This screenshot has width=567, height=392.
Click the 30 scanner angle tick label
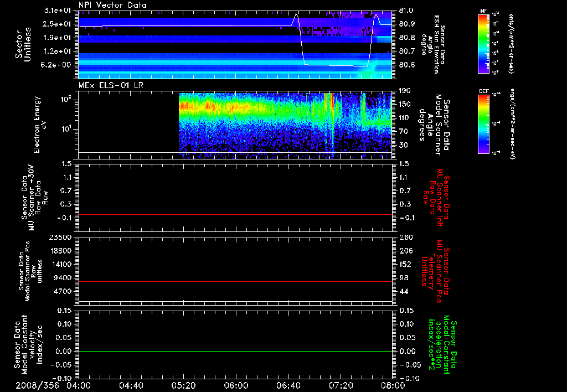(403, 145)
